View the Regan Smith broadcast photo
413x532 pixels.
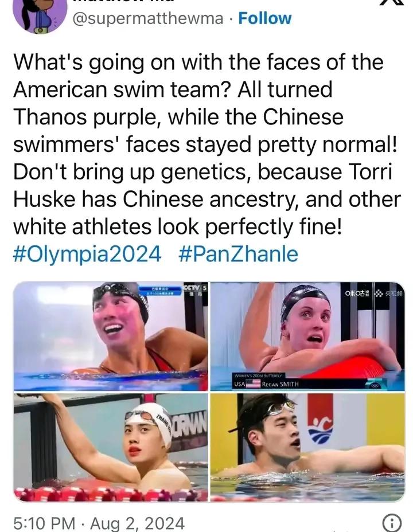[307, 337]
